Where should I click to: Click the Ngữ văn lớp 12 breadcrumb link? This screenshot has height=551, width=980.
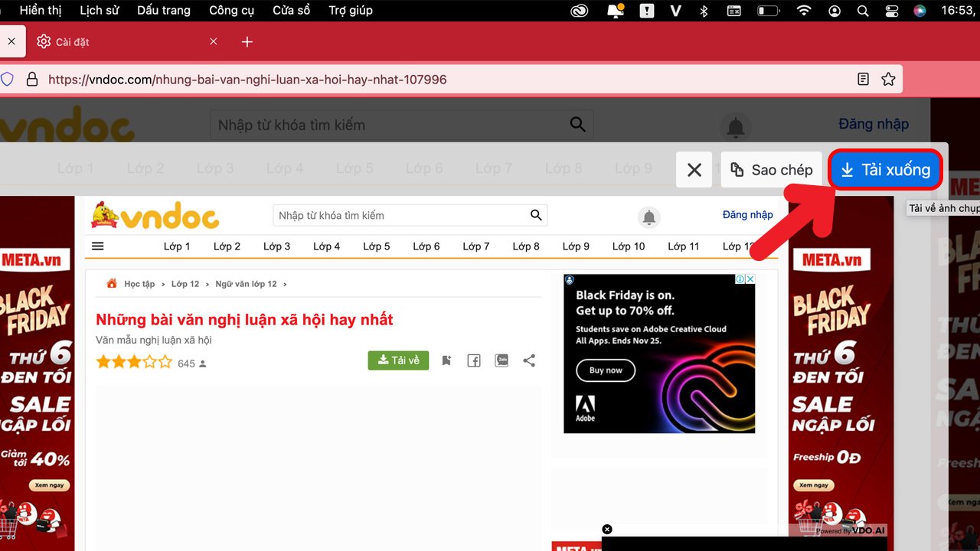point(246,284)
